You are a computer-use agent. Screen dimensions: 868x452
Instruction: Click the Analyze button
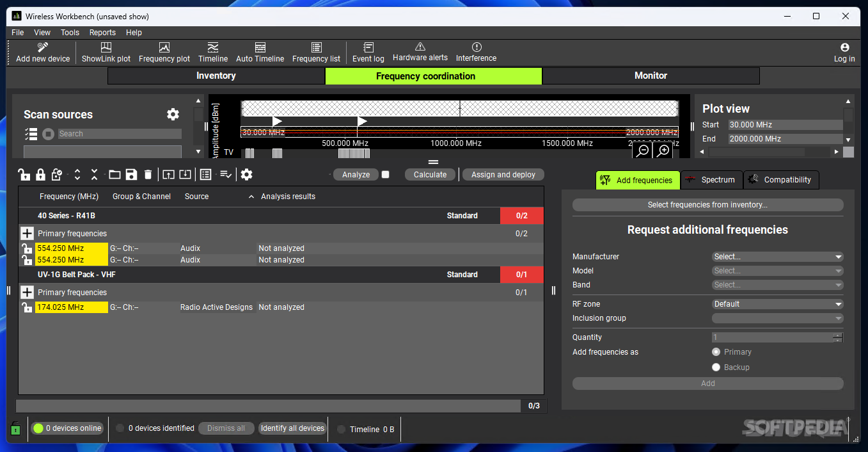[x=356, y=175]
